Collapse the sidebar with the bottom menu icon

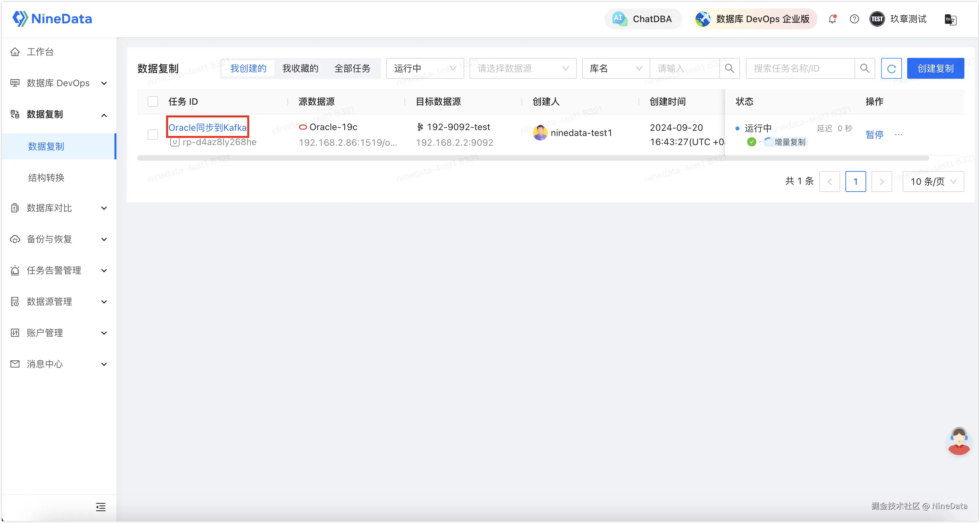[100, 507]
